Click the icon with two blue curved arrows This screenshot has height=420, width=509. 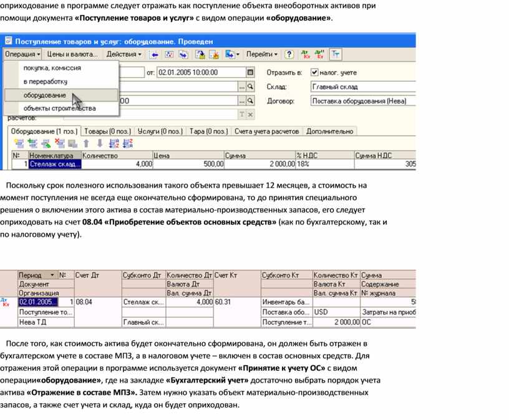(183, 54)
